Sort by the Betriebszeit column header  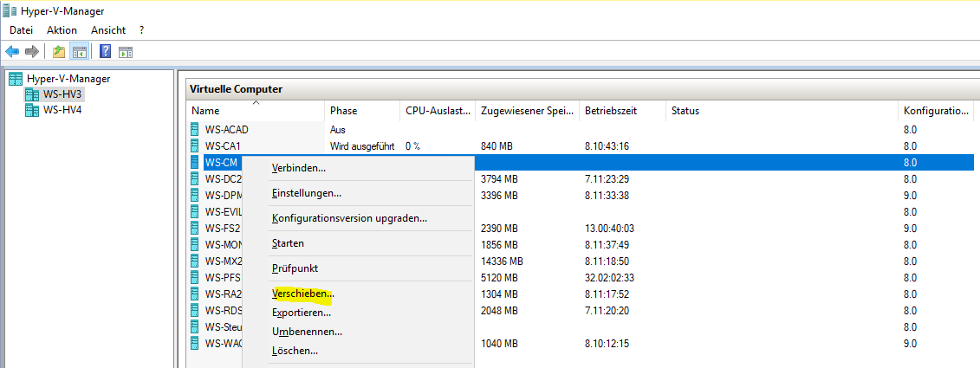(x=622, y=111)
